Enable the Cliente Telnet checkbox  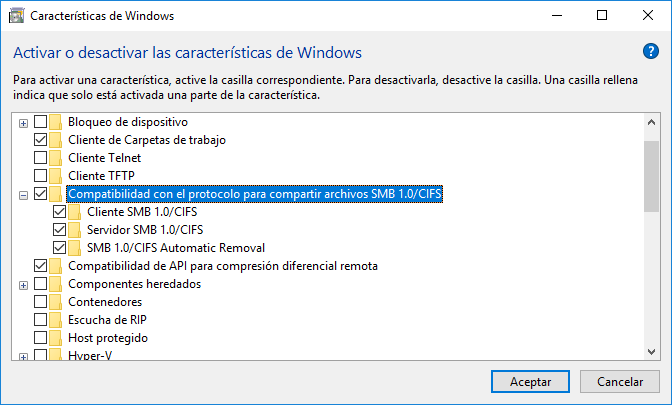tap(40, 158)
